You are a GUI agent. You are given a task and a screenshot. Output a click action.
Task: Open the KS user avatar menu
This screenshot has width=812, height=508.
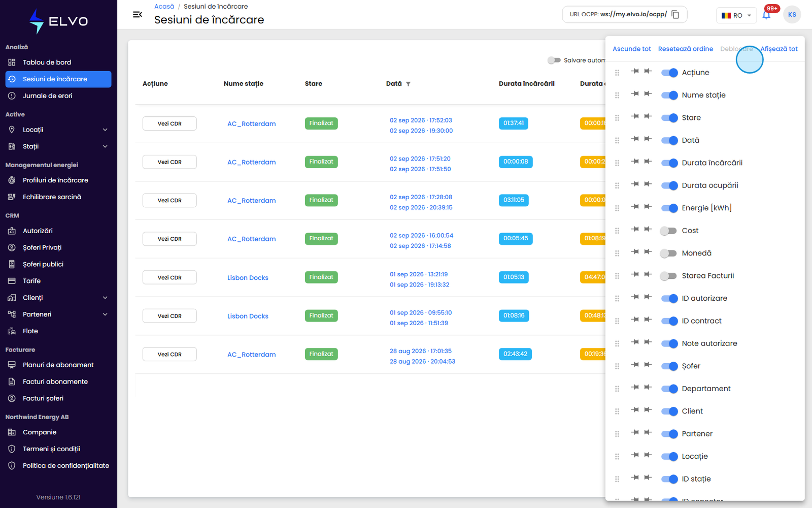792,15
